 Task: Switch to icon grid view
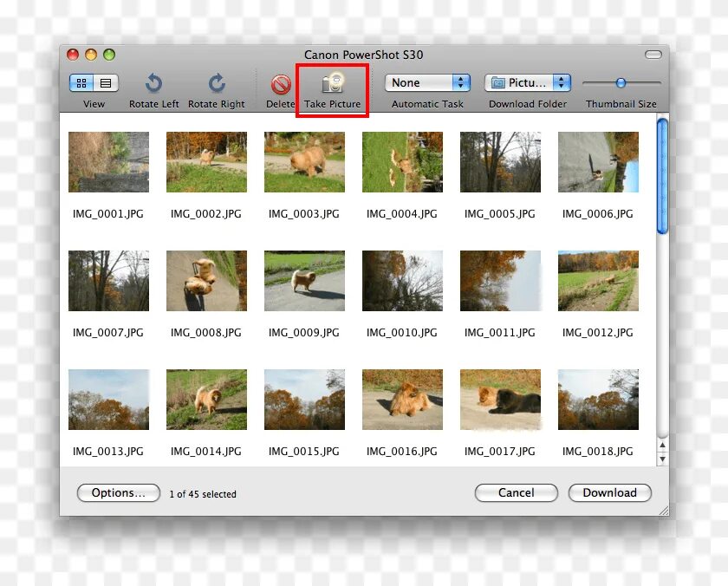click(x=81, y=83)
